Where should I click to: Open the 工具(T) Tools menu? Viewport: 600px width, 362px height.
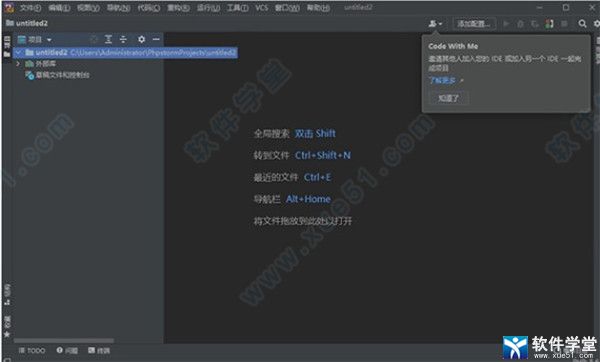tap(238, 8)
